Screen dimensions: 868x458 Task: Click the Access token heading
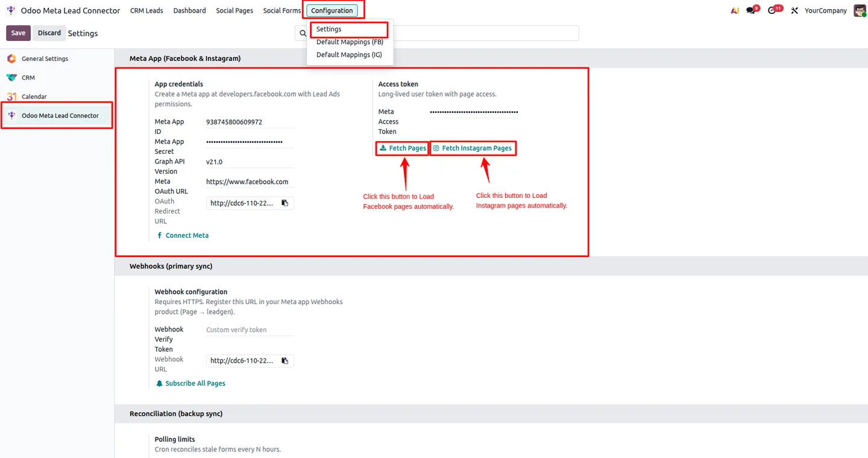398,84
